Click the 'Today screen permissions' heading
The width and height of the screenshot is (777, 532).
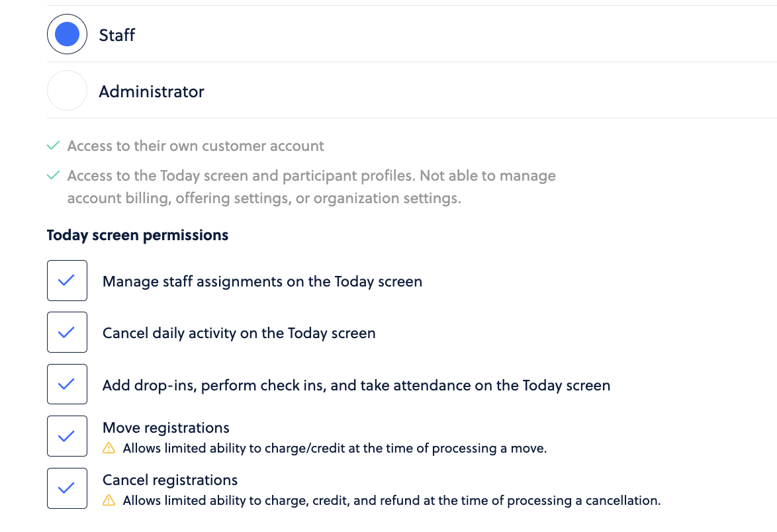(x=137, y=236)
